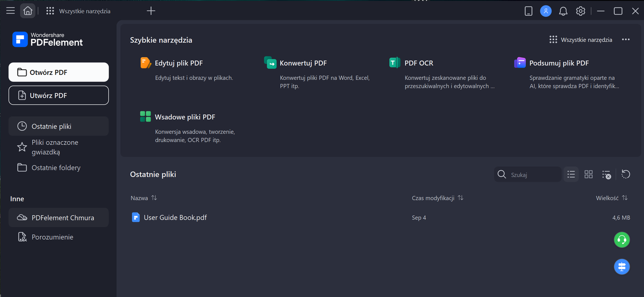Click the 4,6 MB file size
This screenshot has width=644, height=297.
[x=621, y=218]
